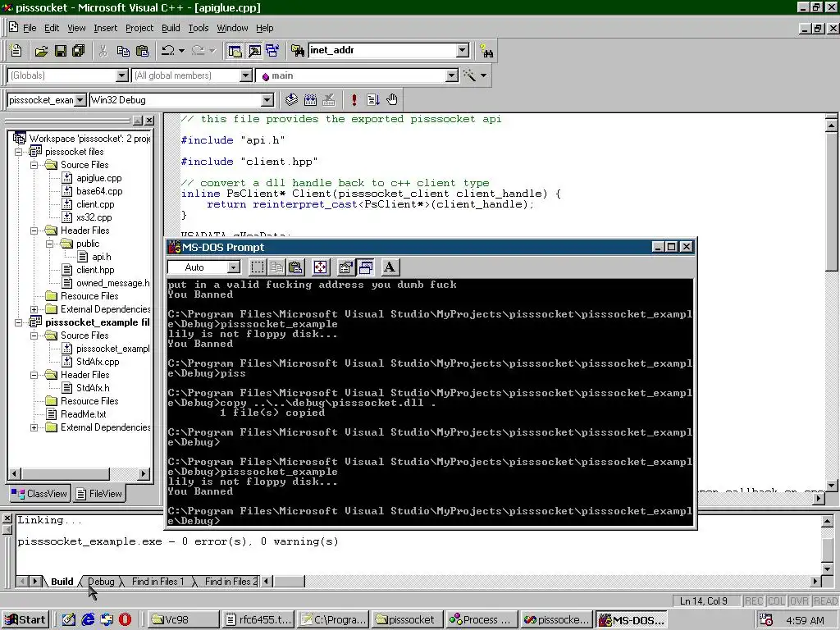The image size is (840, 630).
Task: Switch to rfc6455.t... taskbar button
Action: pos(258,620)
